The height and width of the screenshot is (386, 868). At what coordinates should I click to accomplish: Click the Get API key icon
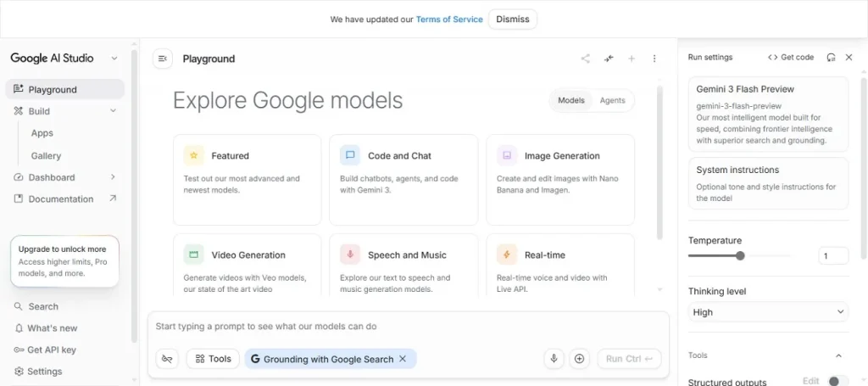(19, 350)
